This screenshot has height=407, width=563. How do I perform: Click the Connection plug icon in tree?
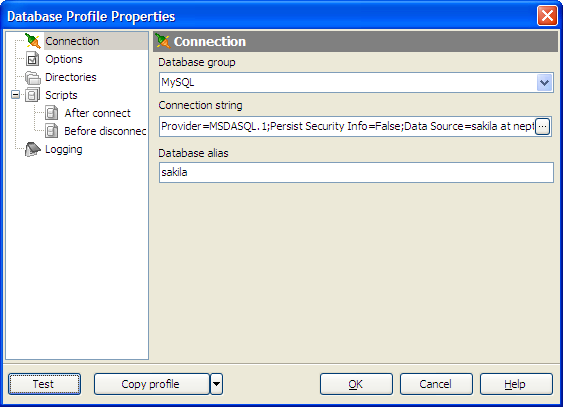point(33,41)
